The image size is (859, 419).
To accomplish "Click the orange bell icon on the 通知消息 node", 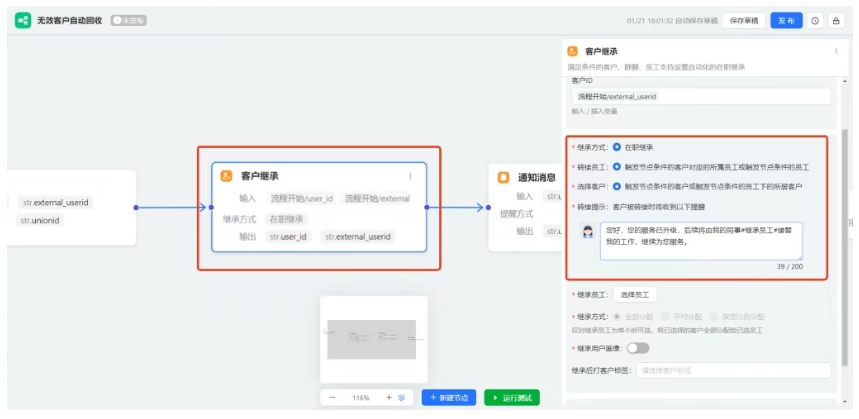I will pos(503,177).
